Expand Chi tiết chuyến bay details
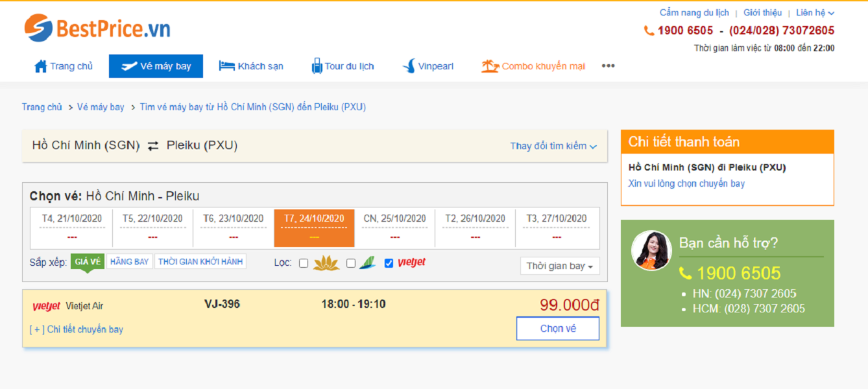Screen dimensions: 868x389 [77, 329]
